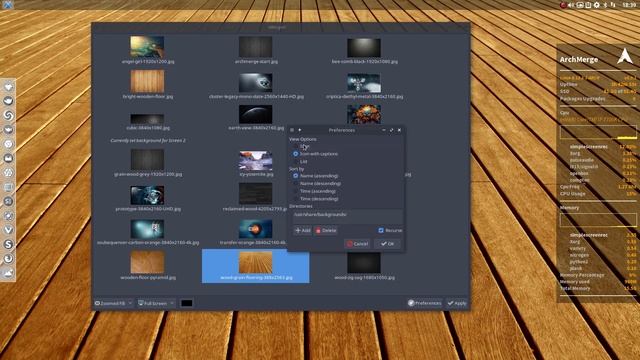
Task: Select the grain-wood-grey wallpaper thumbnail
Action: pyautogui.click(x=147, y=160)
